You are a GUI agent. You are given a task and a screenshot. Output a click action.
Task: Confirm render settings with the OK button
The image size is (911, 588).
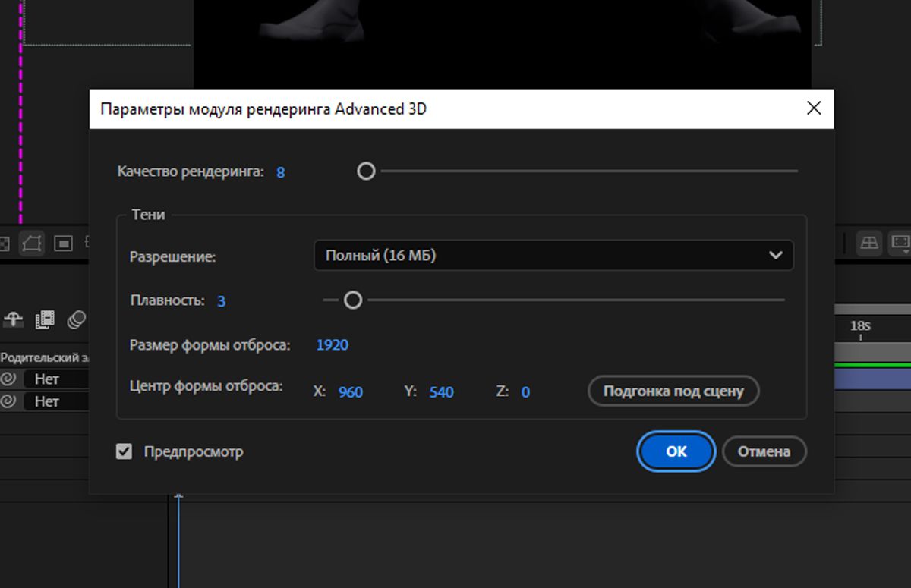tap(675, 451)
